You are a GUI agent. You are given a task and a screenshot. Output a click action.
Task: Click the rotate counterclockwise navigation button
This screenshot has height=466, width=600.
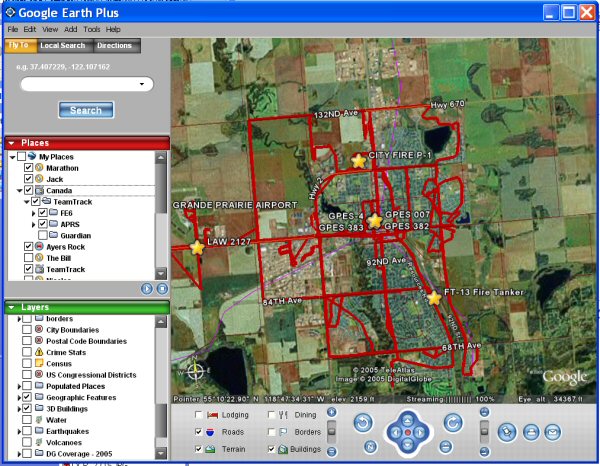[363, 423]
